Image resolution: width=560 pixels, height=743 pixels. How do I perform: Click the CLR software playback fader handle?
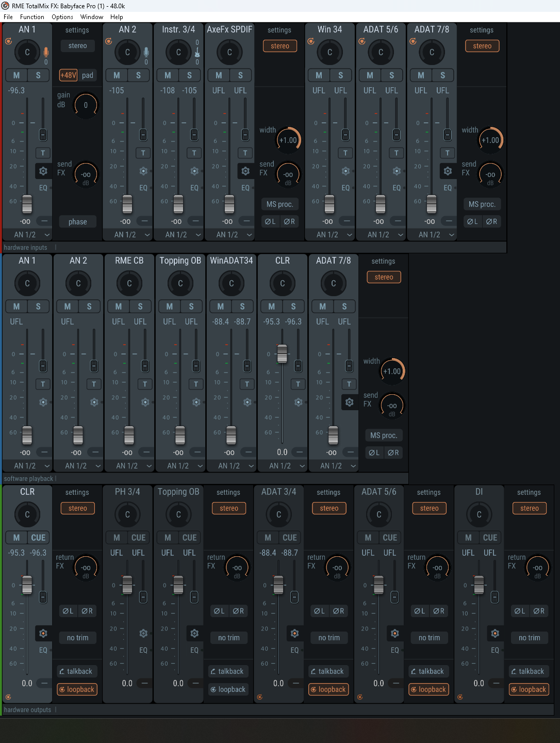tap(282, 353)
